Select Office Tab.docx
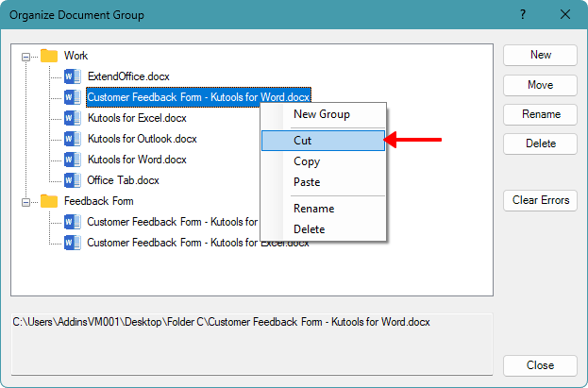 [123, 180]
